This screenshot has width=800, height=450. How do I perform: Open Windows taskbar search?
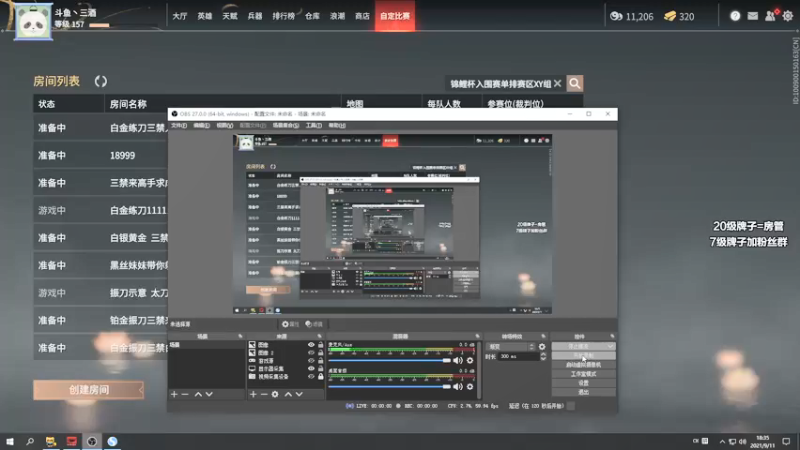click(x=30, y=441)
